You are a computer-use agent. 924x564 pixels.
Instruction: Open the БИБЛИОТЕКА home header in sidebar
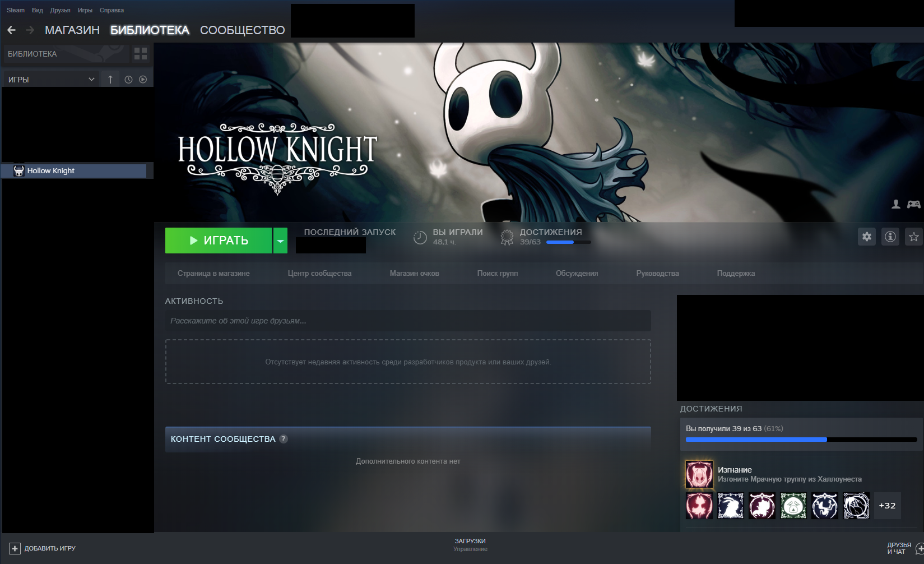point(66,54)
